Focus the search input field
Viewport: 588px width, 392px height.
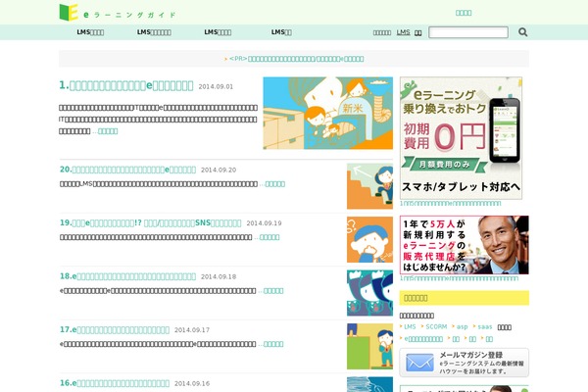[468, 32]
